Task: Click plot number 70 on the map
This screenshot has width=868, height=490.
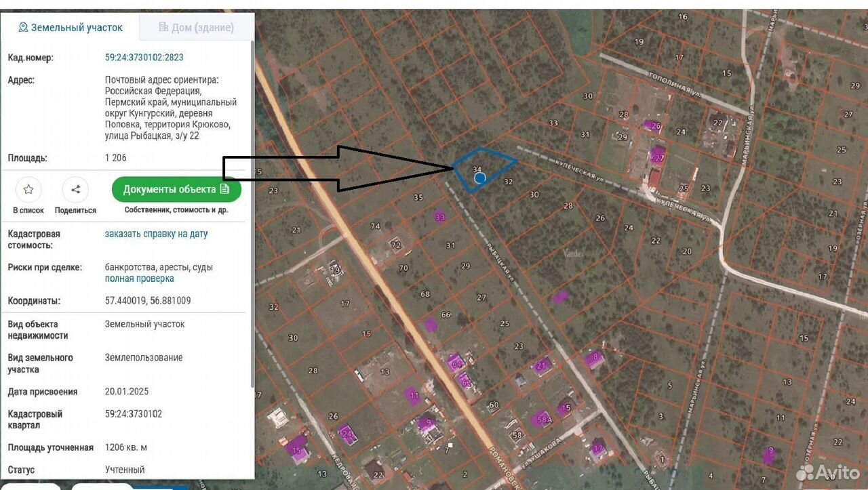Action: 403,268
